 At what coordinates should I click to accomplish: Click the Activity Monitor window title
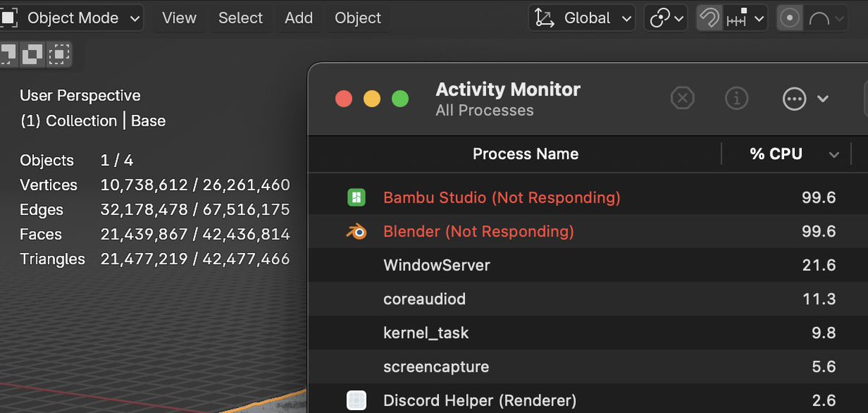tap(508, 90)
